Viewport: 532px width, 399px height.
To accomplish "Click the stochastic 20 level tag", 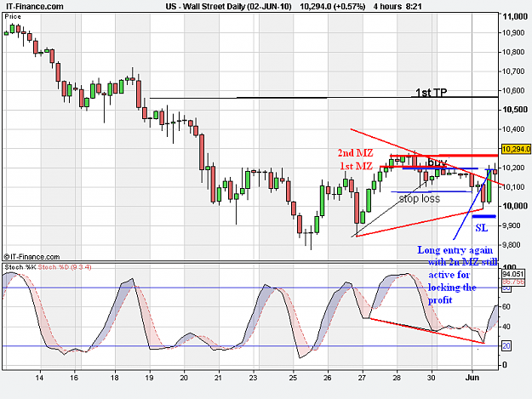I will click(x=506, y=346).
